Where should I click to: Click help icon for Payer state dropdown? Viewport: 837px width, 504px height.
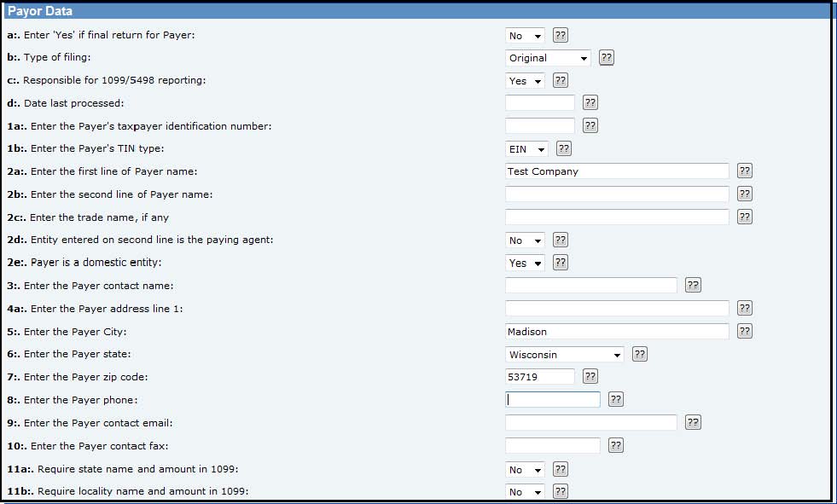click(x=640, y=354)
